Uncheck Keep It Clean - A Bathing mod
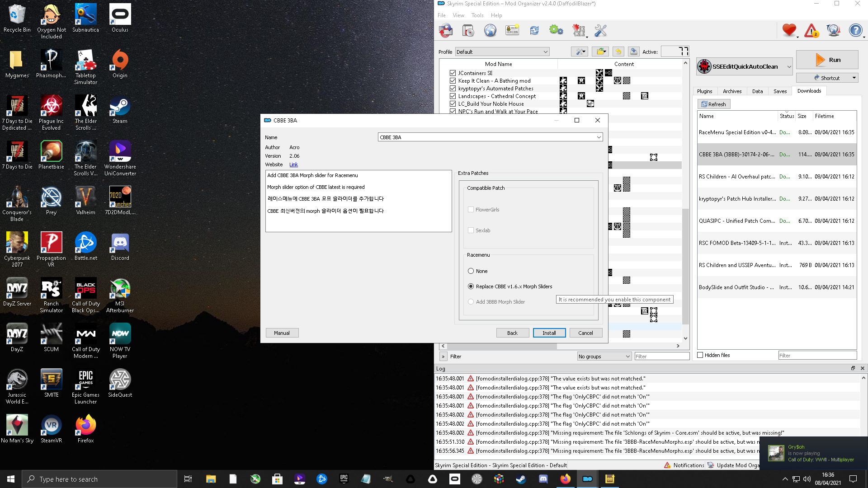The width and height of the screenshot is (868, 488). 453,80
